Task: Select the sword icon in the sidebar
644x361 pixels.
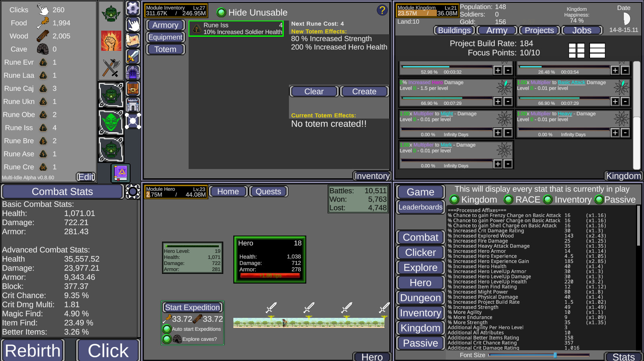Action: point(133,56)
